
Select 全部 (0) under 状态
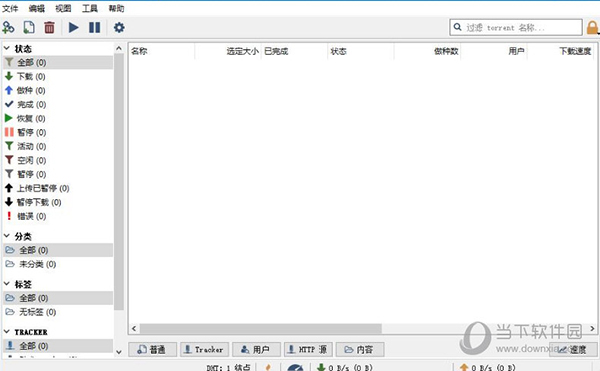[x=58, y=62]
